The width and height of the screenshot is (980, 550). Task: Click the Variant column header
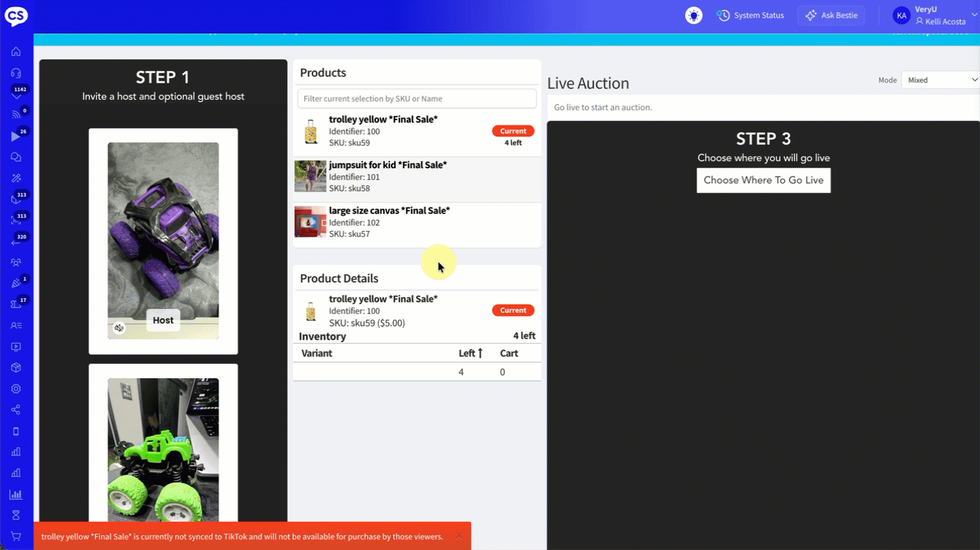[x=317, y=353]
